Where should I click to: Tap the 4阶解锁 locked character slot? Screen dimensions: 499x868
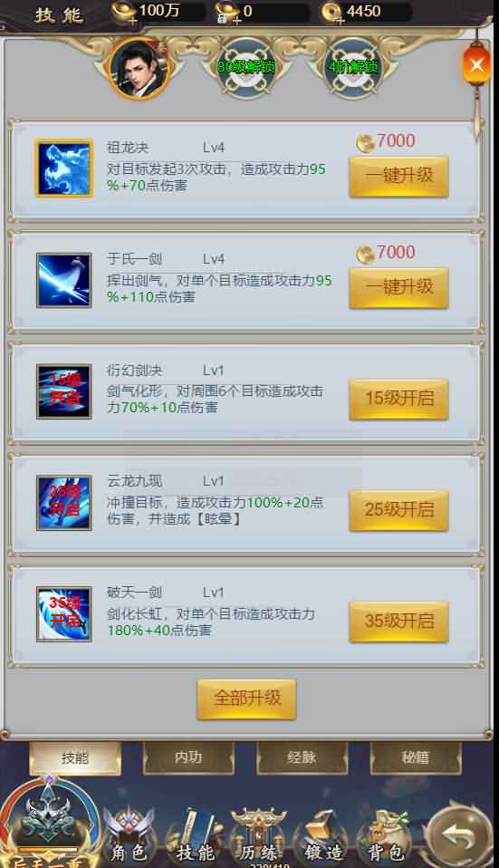pyautogui.click(x=353, y=69)
